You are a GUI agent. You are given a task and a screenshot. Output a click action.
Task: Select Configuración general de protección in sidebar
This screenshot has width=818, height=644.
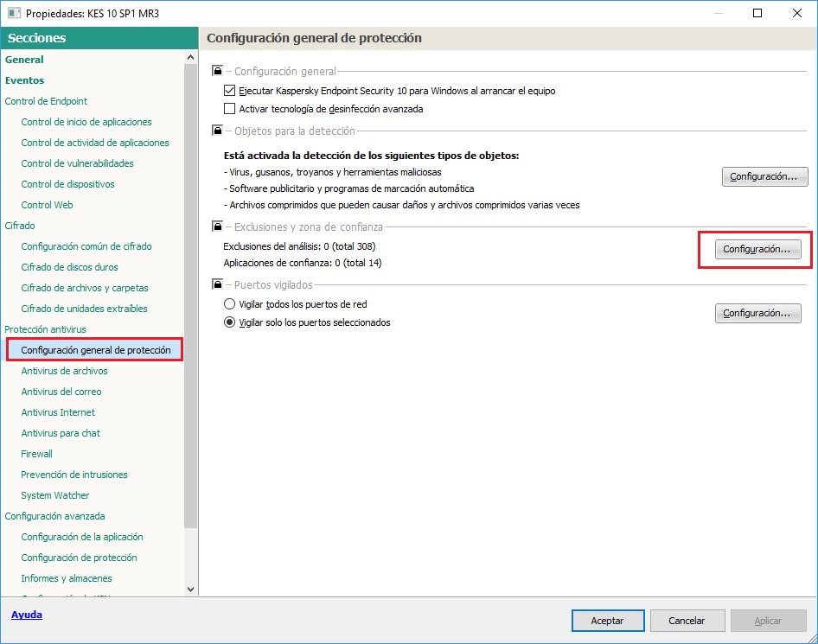96,350
